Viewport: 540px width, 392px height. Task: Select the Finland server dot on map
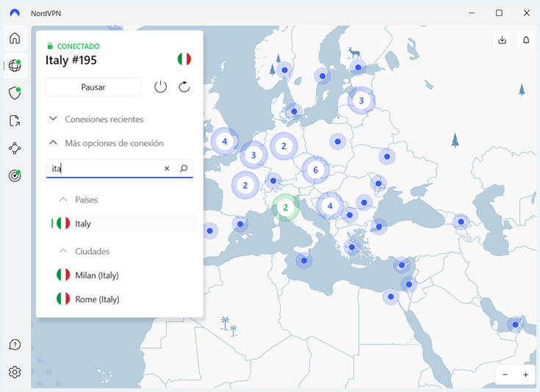coord(359,68)
